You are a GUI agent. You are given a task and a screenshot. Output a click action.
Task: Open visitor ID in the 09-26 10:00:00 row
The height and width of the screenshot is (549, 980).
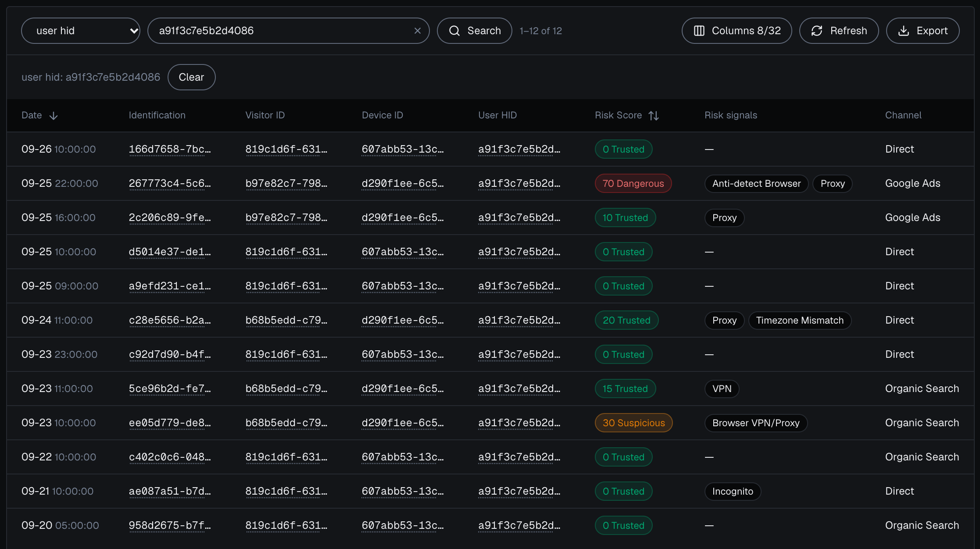(x=286, y=149)
